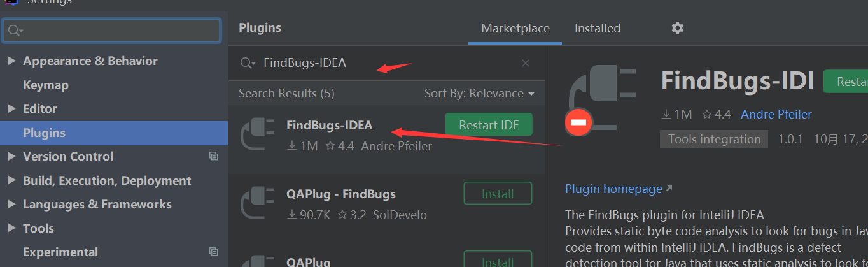
Task: Install the QAPlug - FindBugs plugin
Action: click(498, 194)
